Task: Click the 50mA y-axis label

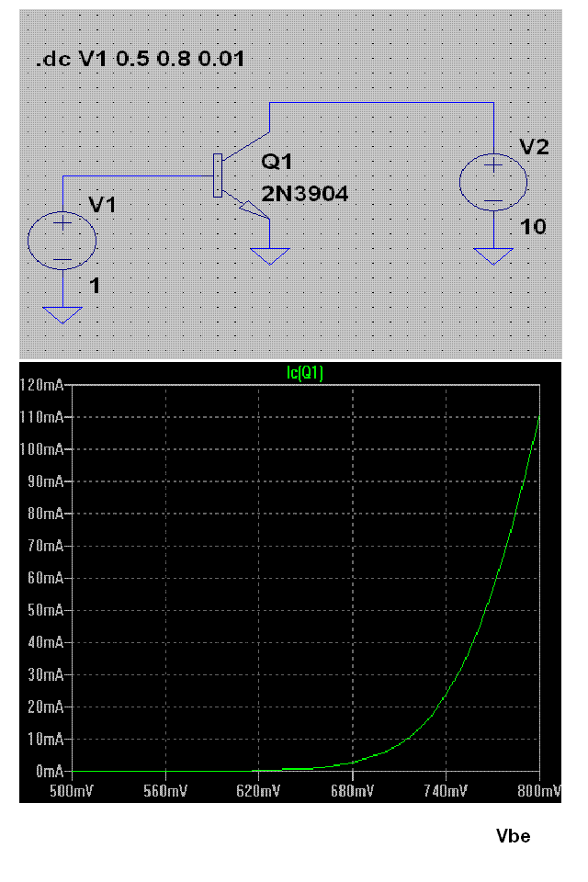Action: 46,610
